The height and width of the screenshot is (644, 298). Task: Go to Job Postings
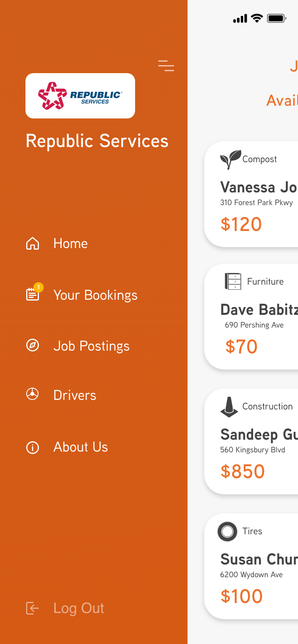tap(91, 346)
